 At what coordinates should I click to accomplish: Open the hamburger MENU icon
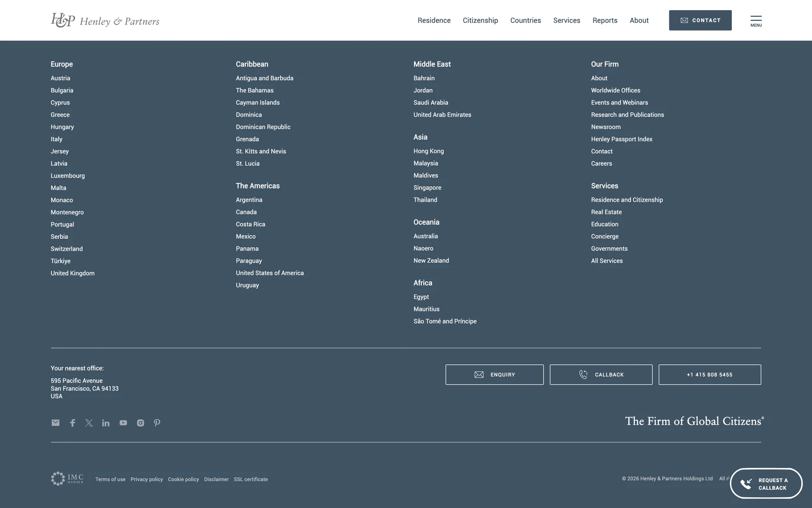tap(756, 21)
